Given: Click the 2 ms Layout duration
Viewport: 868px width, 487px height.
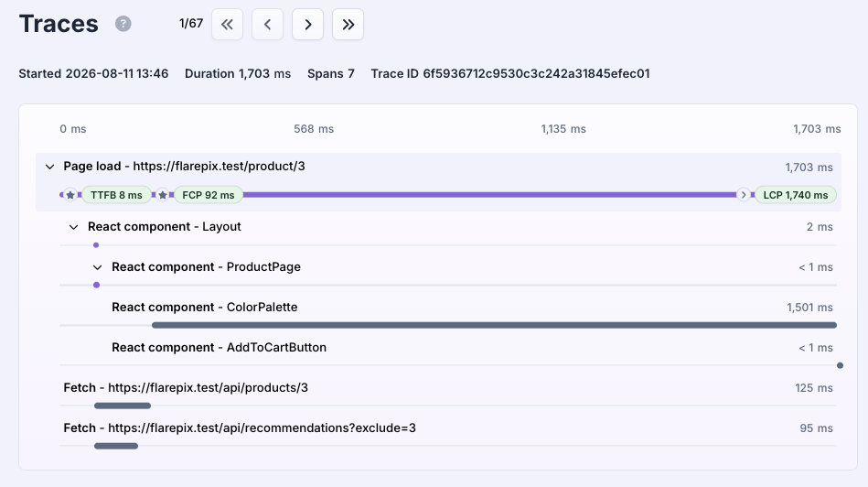Looking at the screenshot, I should [x=820, y=227].
